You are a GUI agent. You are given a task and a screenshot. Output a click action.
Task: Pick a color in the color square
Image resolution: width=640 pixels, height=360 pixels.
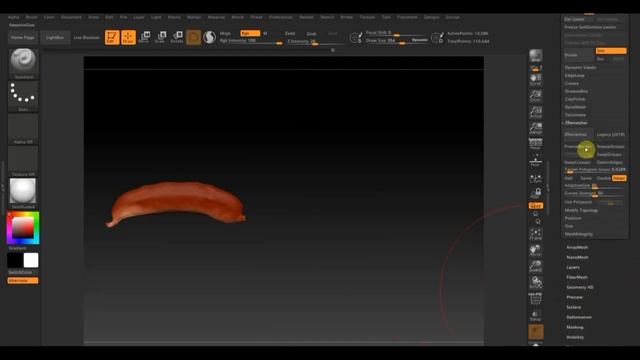(x=23, y=227)
